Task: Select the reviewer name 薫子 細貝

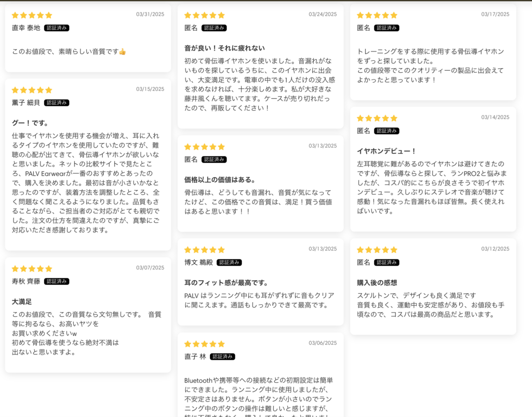Action: 26,102
